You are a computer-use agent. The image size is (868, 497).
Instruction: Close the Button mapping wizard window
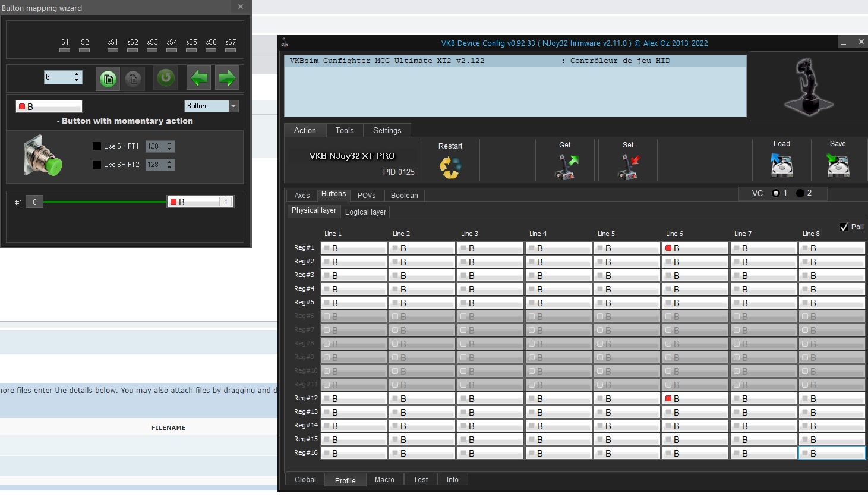click(241, 7)
